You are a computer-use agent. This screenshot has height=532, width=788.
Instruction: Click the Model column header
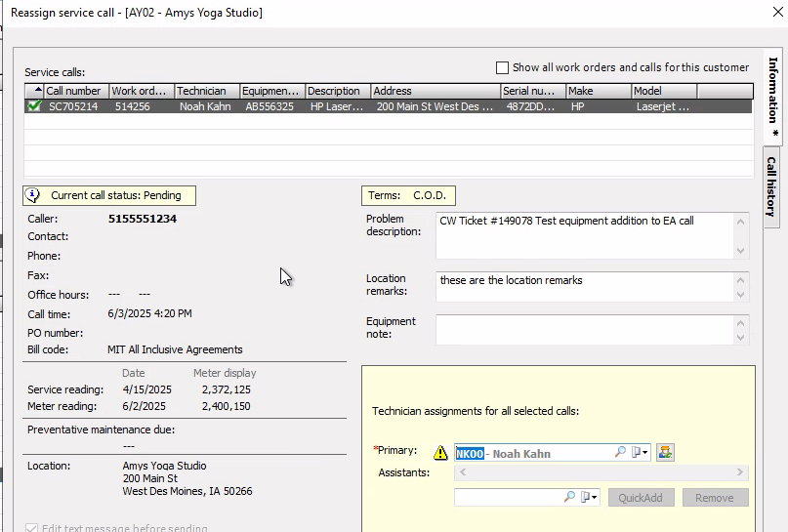click(664, 91)
